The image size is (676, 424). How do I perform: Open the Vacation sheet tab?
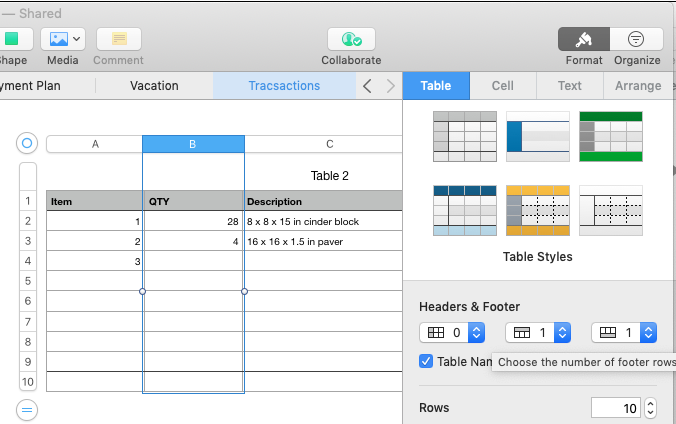(154, 86)
